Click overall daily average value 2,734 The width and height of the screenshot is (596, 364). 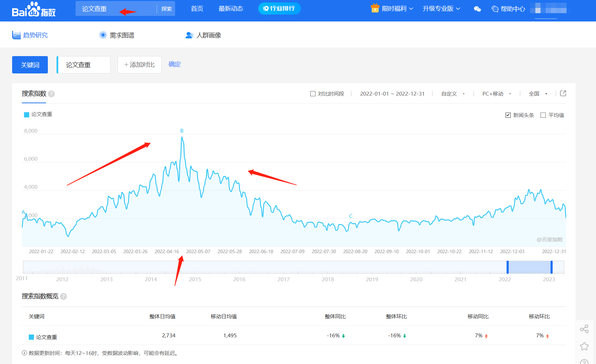(169, 336)
